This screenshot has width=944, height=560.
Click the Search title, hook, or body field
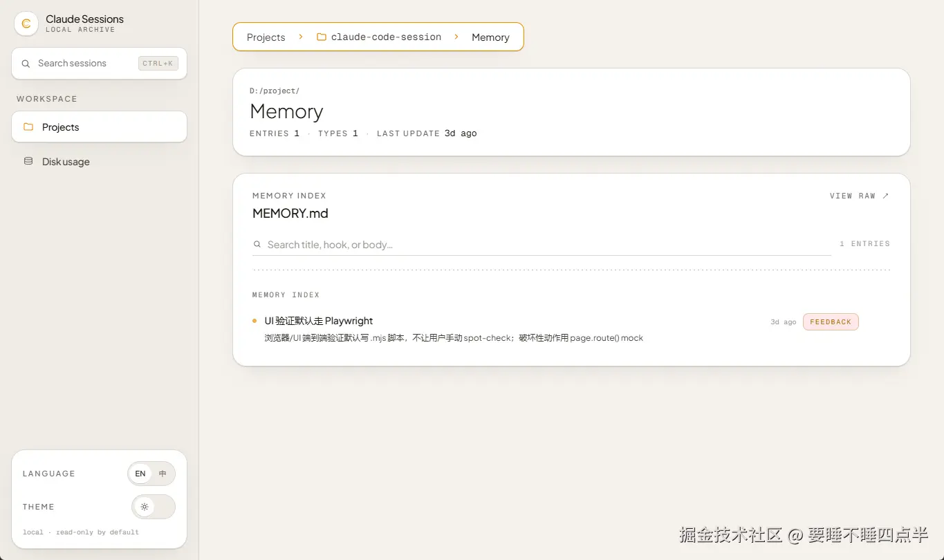pos(542,245)
